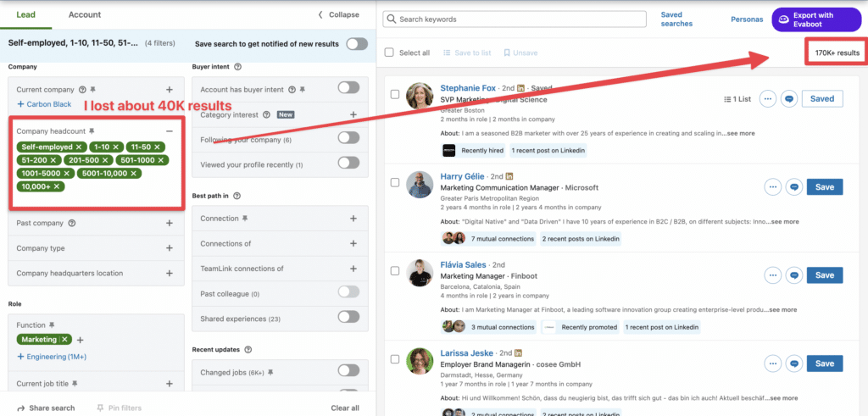
Task: Switch to the Account tab
Action: (x=85, y=15)
